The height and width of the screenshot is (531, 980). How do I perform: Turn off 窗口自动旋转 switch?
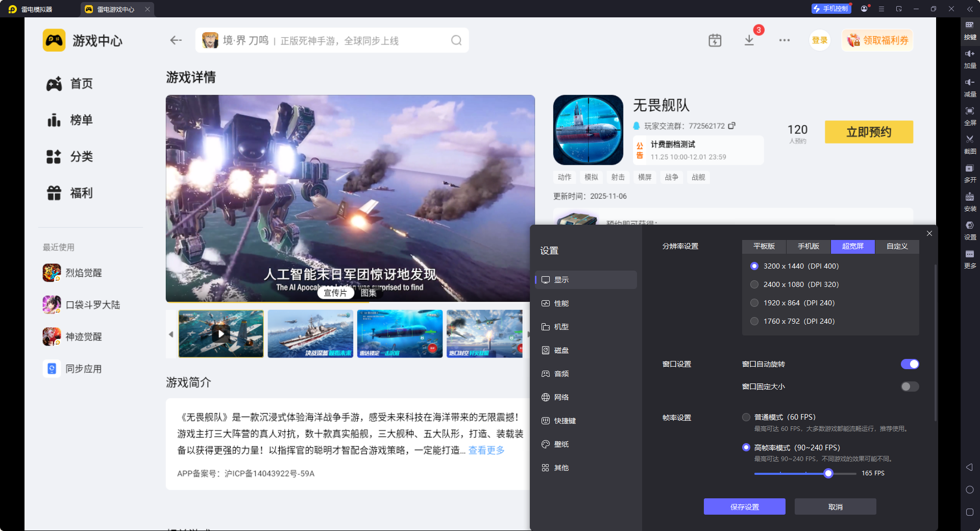910,364
